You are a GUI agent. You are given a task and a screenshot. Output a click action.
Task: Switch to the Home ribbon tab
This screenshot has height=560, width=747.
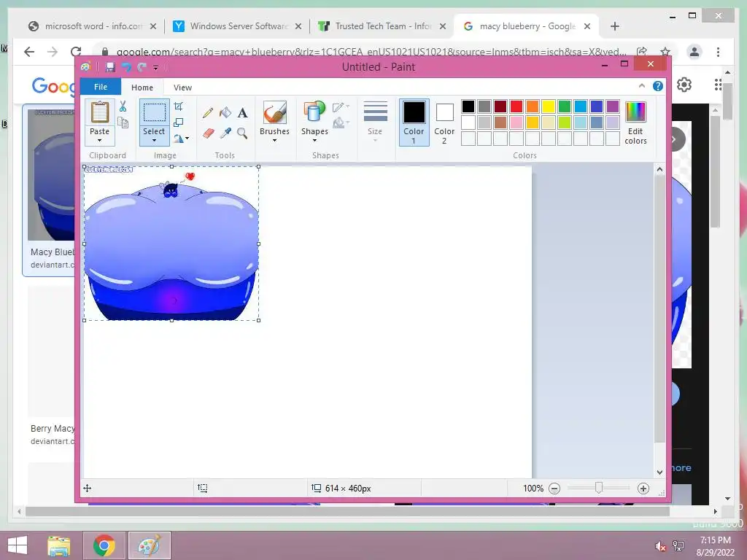click(142, 87)
